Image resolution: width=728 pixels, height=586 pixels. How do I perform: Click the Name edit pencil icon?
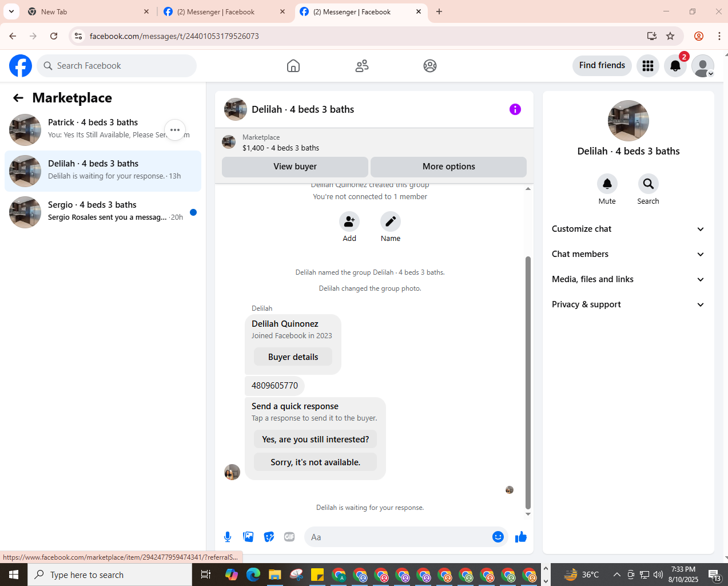pos(391,221)
